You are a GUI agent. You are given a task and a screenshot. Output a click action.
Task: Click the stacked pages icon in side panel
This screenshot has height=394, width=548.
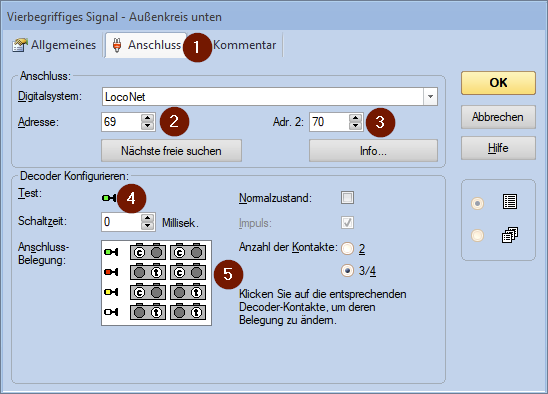point(510,235)
